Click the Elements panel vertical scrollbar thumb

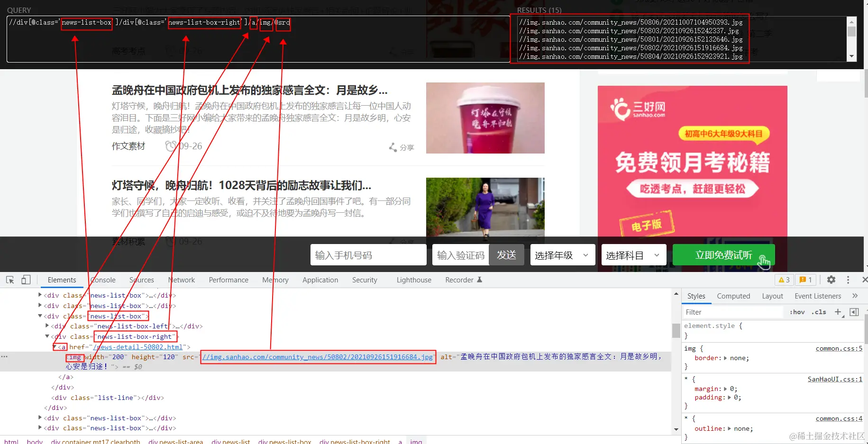pyautogui.click(x=676, y=330)
